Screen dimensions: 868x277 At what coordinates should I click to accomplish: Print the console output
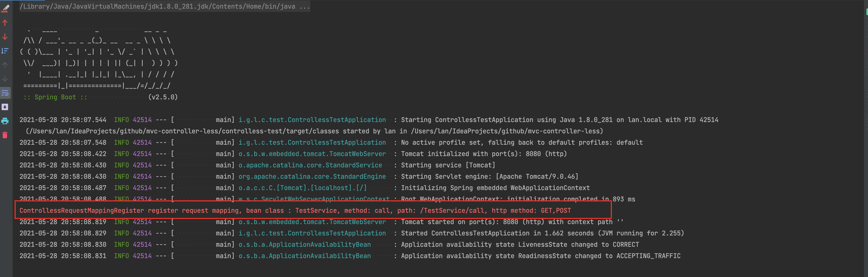pyautogui.click(x=5, y=121)
